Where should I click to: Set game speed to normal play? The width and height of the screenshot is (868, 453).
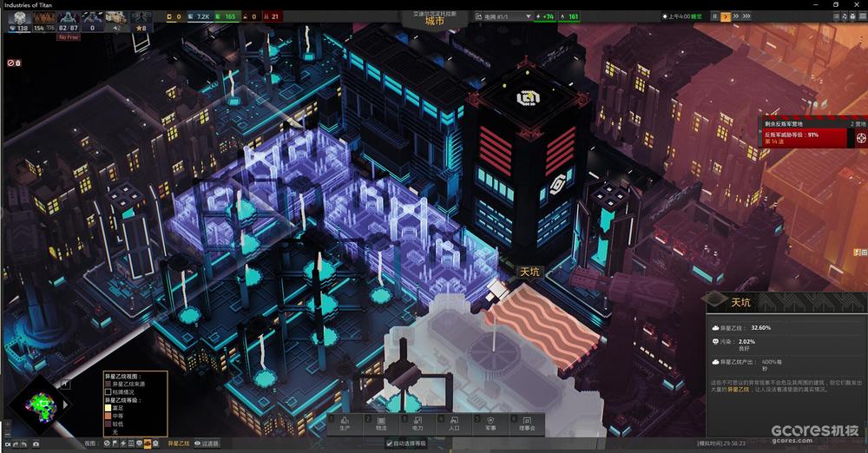point(725,16)
